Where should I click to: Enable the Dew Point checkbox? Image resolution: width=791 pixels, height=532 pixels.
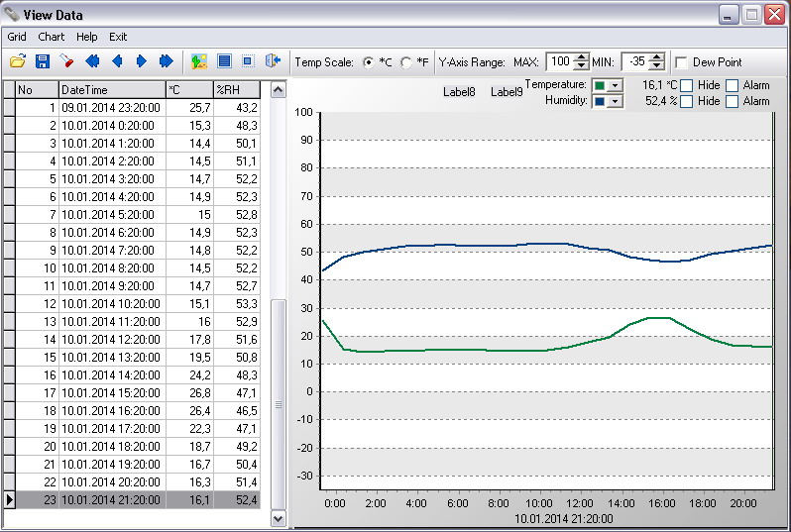[x=681, y=62]
